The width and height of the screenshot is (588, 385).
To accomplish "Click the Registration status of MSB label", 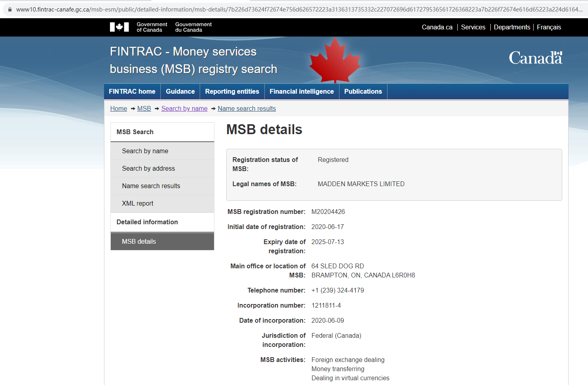I will tap(265, 164).
